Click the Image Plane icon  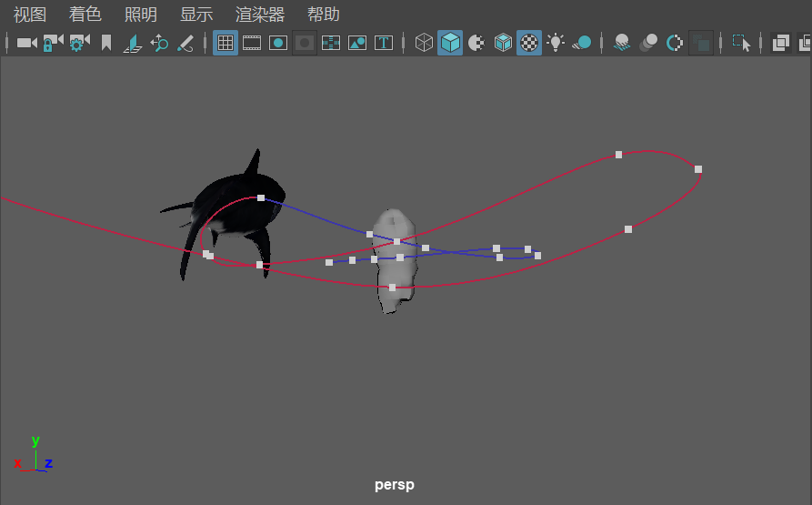pos(133,43)
